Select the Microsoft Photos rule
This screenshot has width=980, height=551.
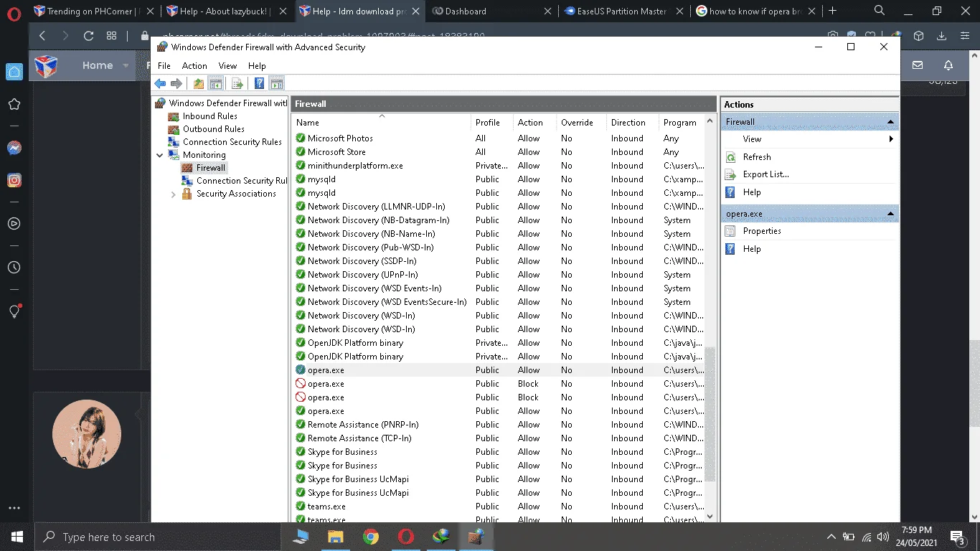[340, 138]
